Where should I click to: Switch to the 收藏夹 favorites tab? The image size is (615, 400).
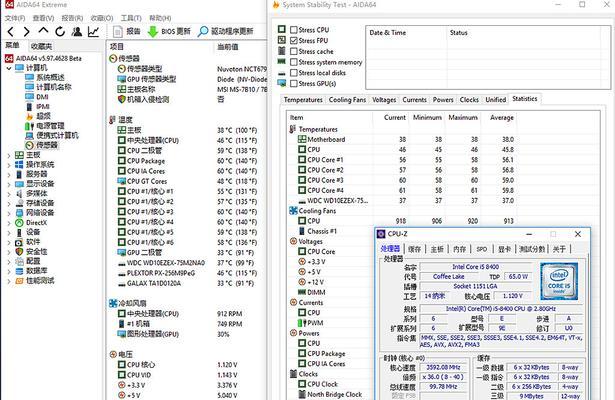click(x=41, y=46)
